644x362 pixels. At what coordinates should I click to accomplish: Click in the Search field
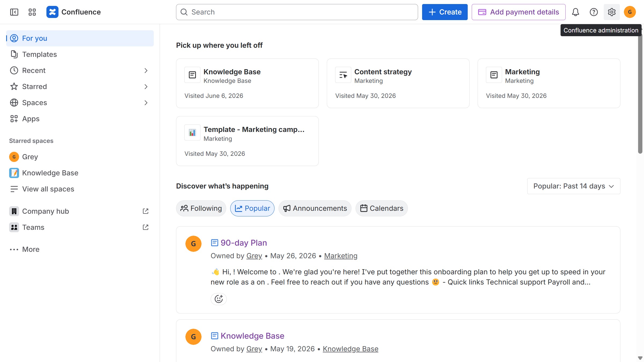coord(297,12)
